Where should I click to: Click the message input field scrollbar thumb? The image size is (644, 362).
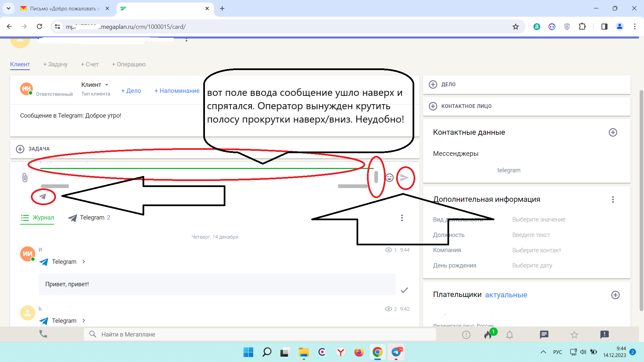[x=376, y=177]
